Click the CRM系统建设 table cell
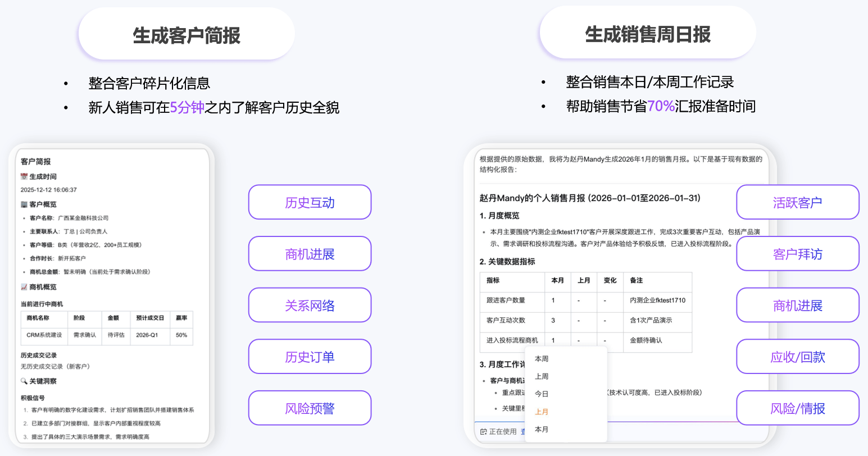Screen dimensions: 868x456 44,335
